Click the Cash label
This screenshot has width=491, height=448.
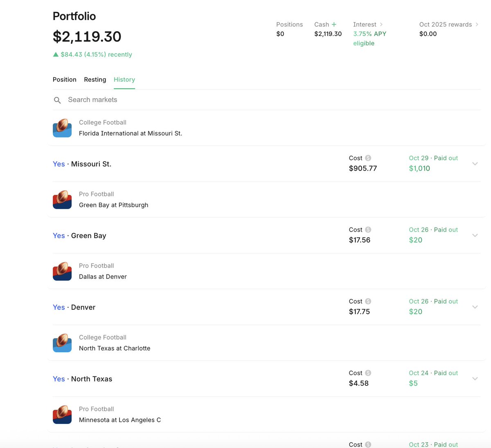click(322, 25)
